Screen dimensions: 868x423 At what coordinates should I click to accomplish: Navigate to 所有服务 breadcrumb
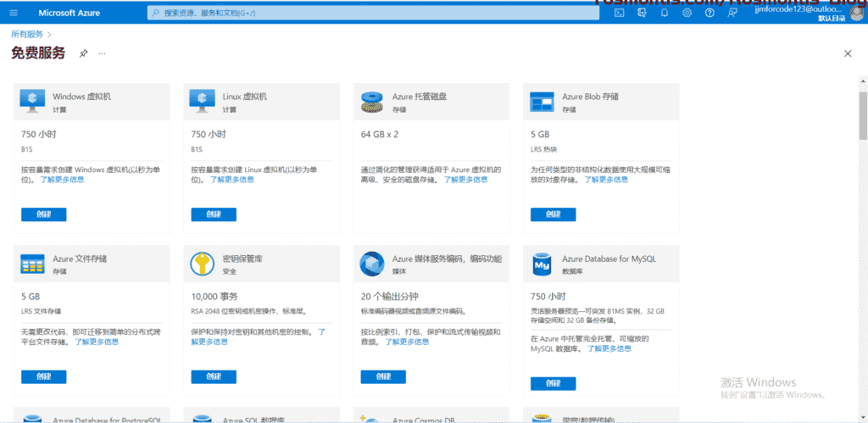(27, 34)
